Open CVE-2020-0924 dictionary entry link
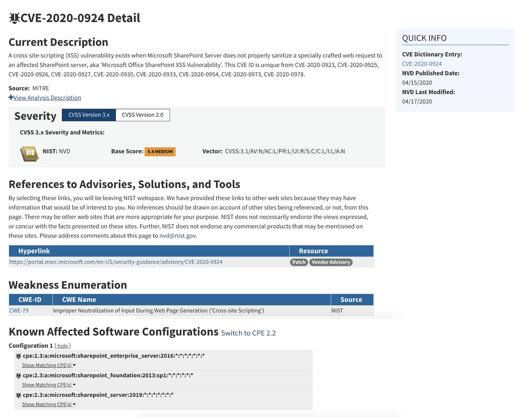 [422, 64]
